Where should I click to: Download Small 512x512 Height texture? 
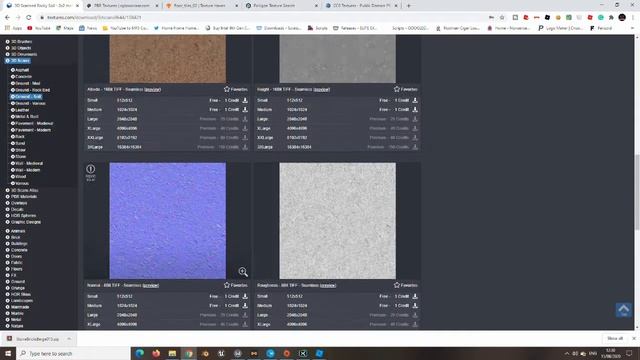coord(415,100)
